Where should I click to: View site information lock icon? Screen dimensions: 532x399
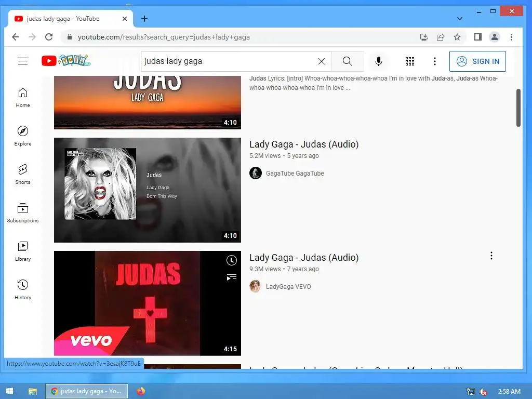(70, 37)
